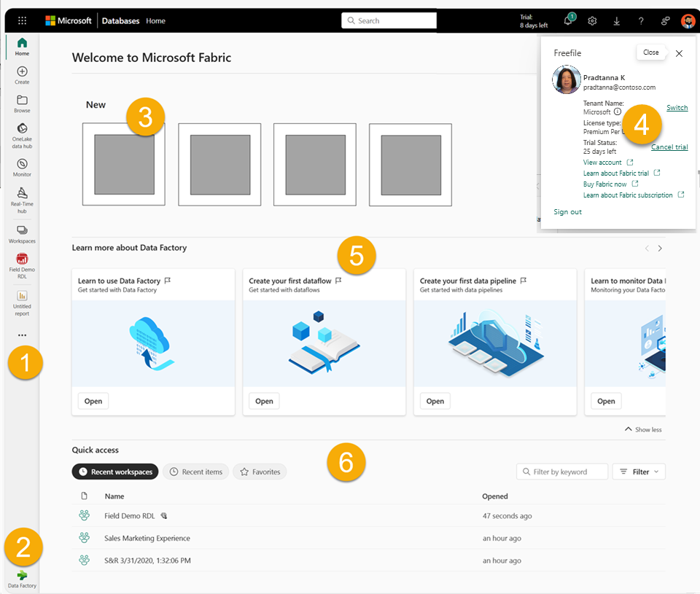Screen dimensions: 700x594
Task: Open Monitor from the sidebar
Action: [22, 168]
